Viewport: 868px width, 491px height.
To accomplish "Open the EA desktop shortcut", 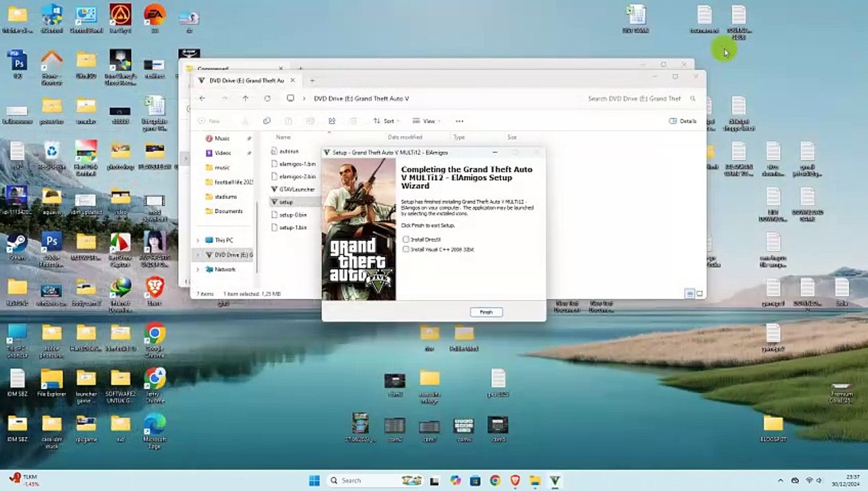I will coord(155,17).
